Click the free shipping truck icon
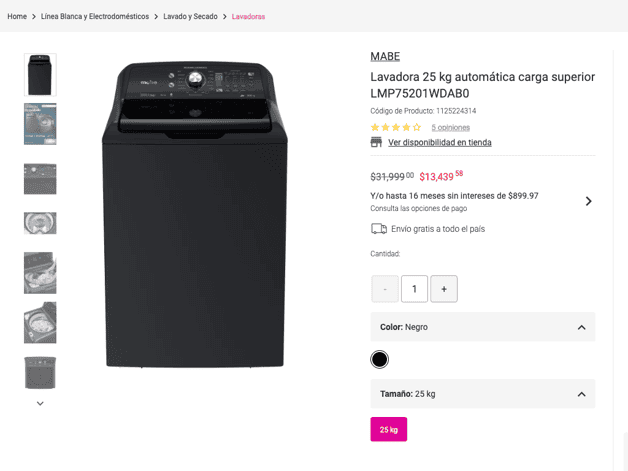 378,229
